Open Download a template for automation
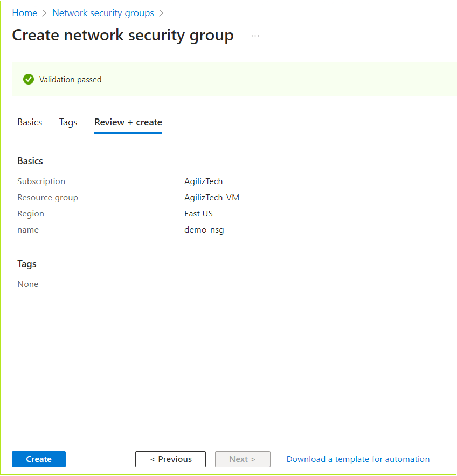Image resolution: width=457 pixels, height=476 pixels. coord(358,459)
